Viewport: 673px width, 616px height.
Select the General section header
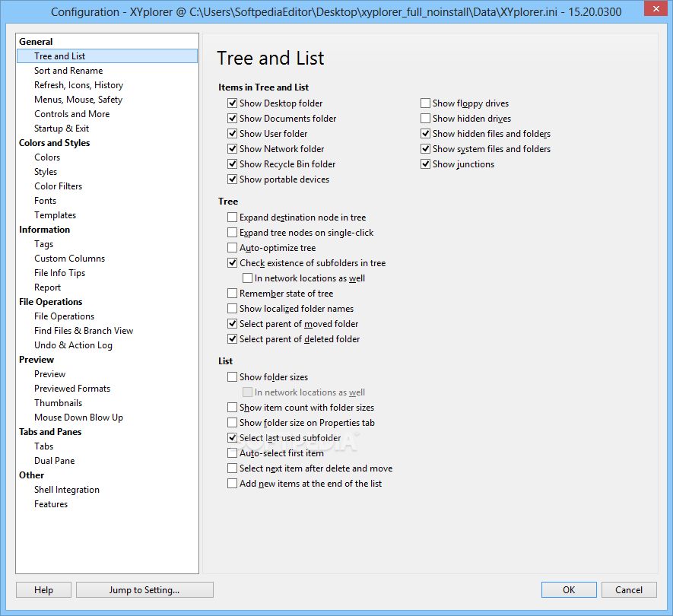pos(36,42)
